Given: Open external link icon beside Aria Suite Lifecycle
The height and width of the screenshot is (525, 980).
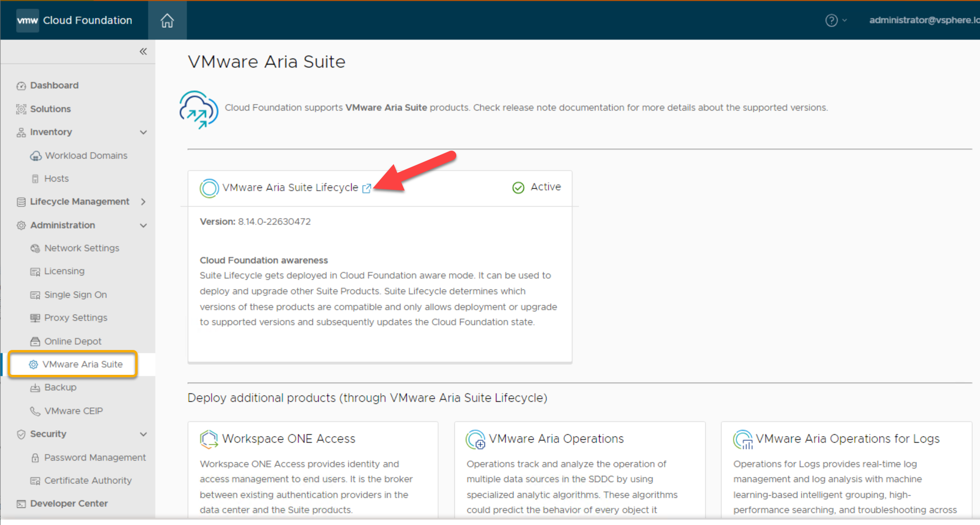Looking at the screenshot, I should [366, 188].
